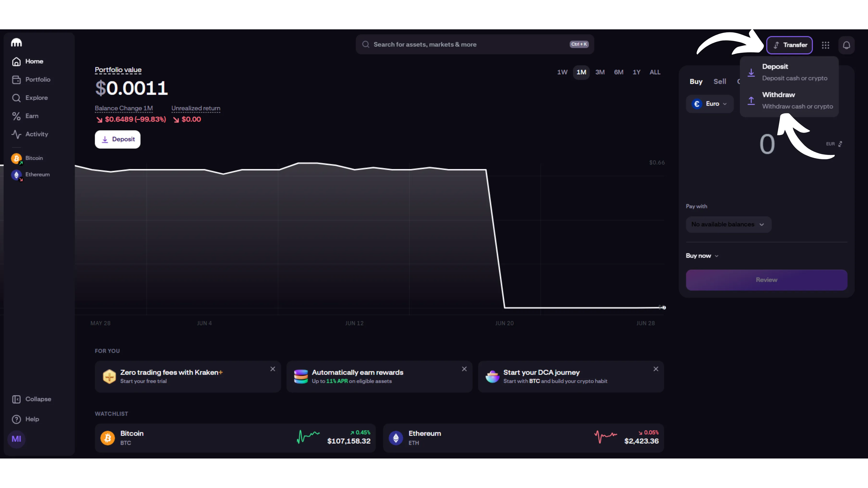868x488 pixels.
Task: Open the MI profile avatar
Action: (16, 439)
